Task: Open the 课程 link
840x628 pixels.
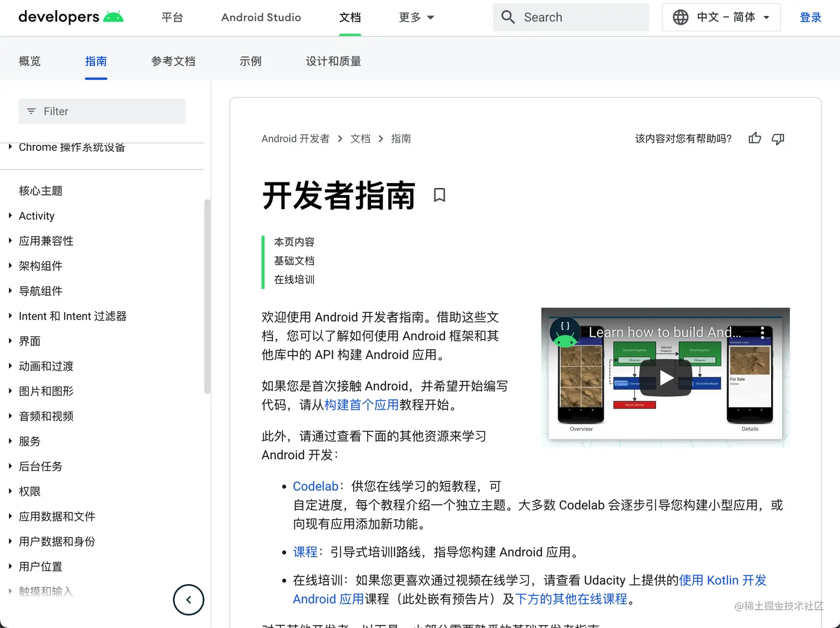Action: [305, 552]
